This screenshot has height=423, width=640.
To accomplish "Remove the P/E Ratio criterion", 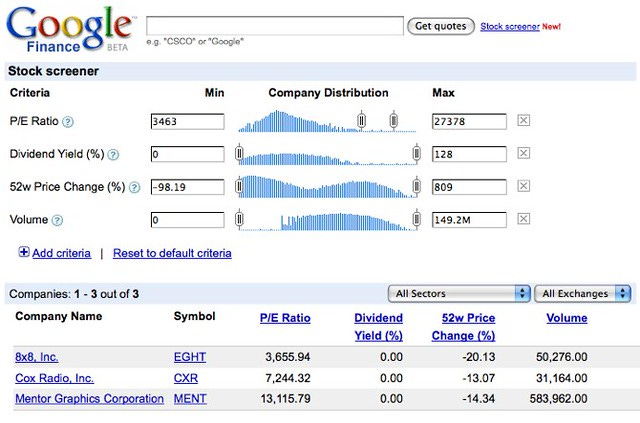I will 524,120.
